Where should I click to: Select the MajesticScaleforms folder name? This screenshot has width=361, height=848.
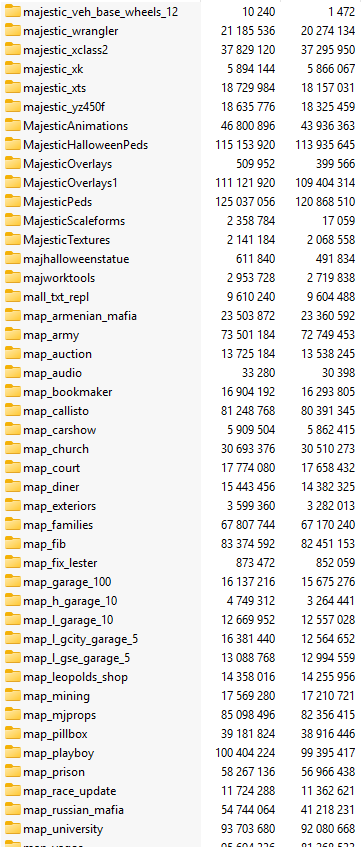click(x=74, y=221)
